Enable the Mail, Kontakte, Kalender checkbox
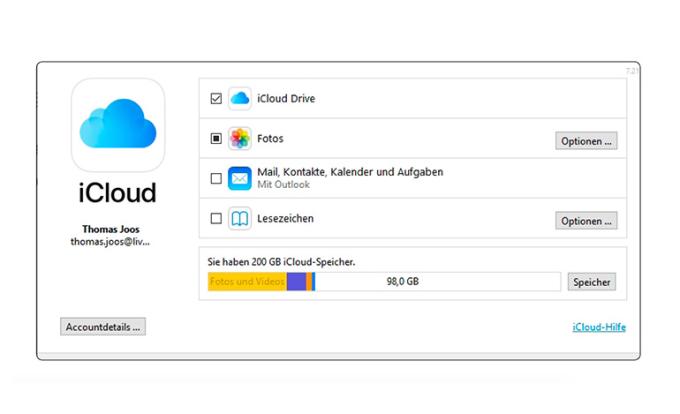 (x=216, y=178)
